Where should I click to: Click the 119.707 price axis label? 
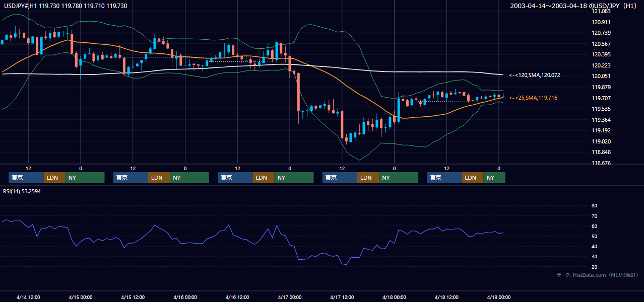click(602, 98)
